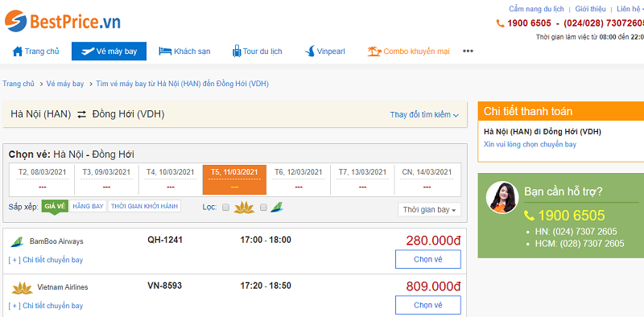Tick the Bamboo Airways filter checkbox

pos(264,208)
